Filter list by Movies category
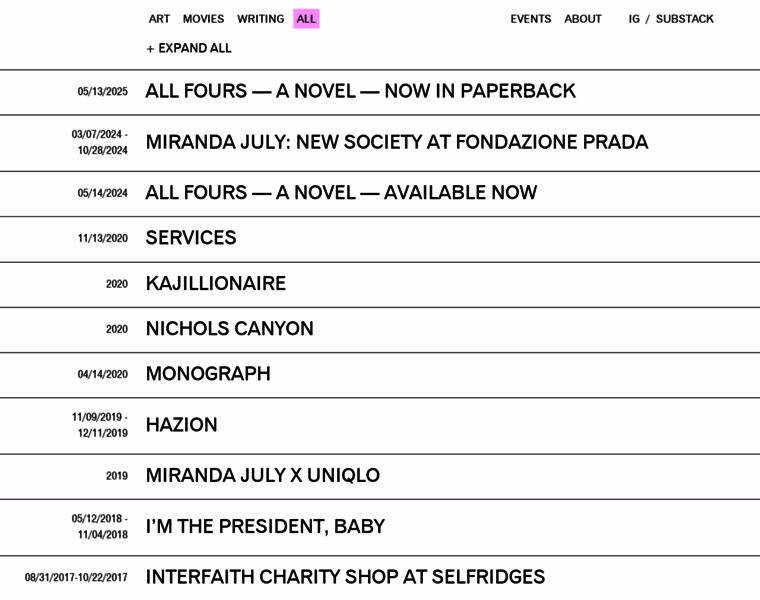This screenshot has width=760, height=600. point(203,19)
